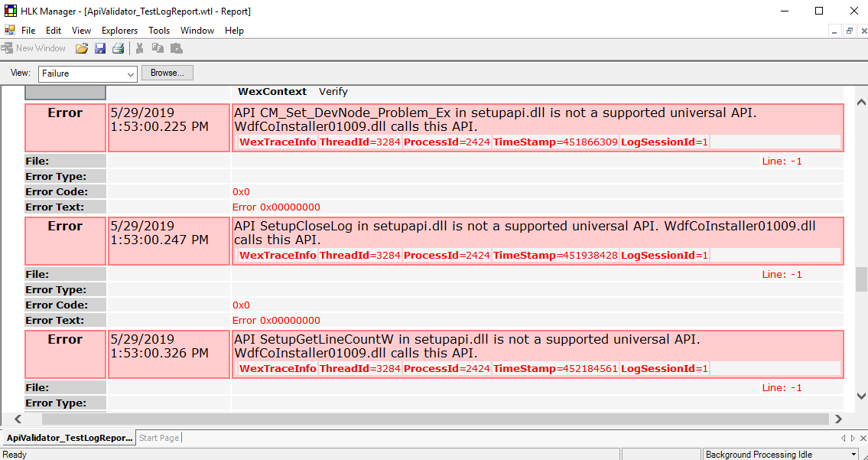Click the Ready status bar text
The width and height of the screenshot is (868, 460).
(x=15, y=455)
